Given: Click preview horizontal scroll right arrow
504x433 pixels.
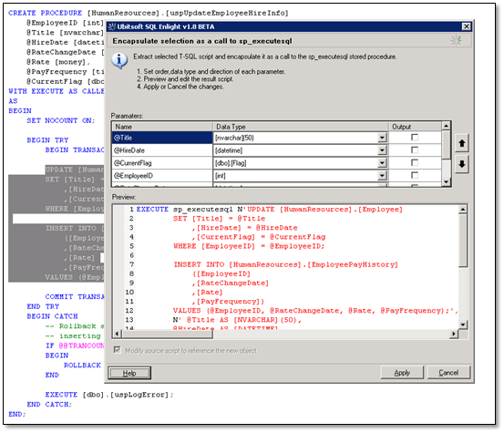Looking at the screenshot, I should pos(454,334).
